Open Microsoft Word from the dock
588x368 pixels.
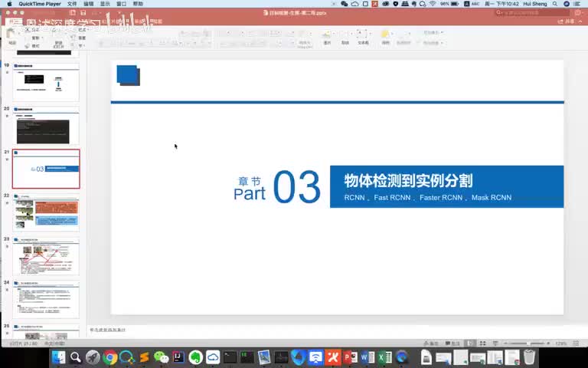coord(367,357)
